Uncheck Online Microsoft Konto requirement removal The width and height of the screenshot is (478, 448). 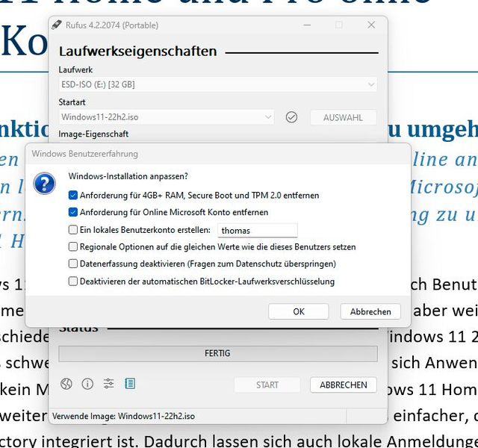[x=73, y=212]
